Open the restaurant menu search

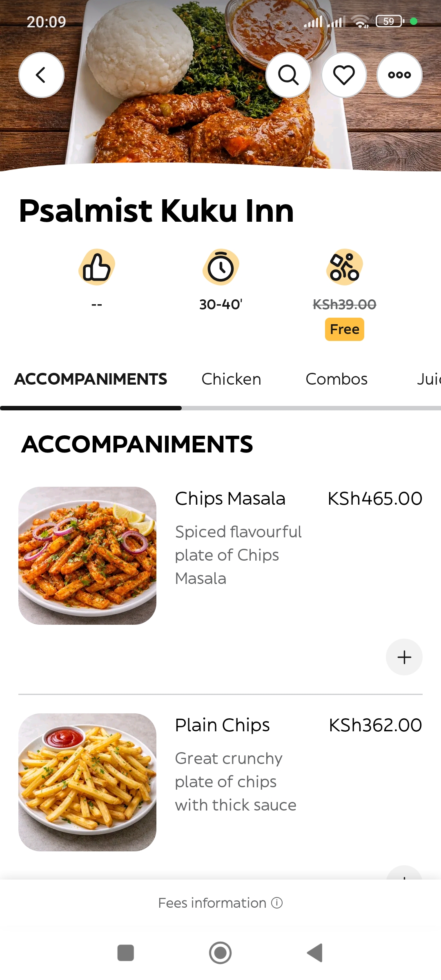(x=288, y=75)
